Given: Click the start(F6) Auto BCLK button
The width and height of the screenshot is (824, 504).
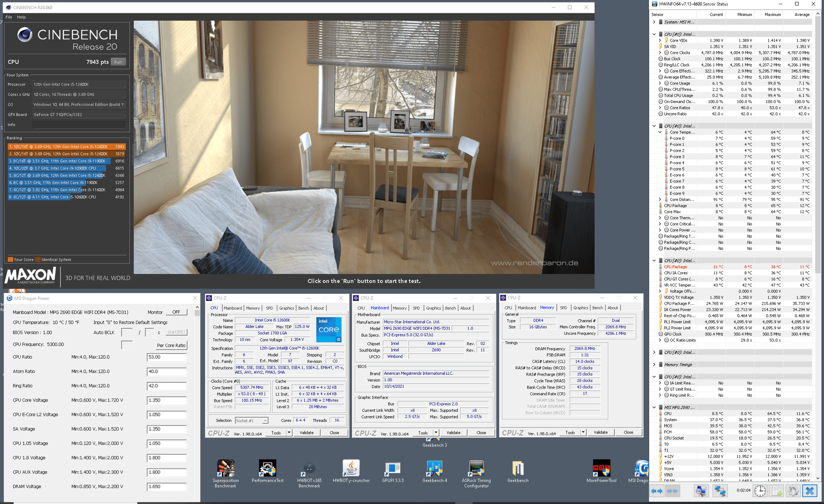Looking at the screenshot, I should (x=176, y=332).
